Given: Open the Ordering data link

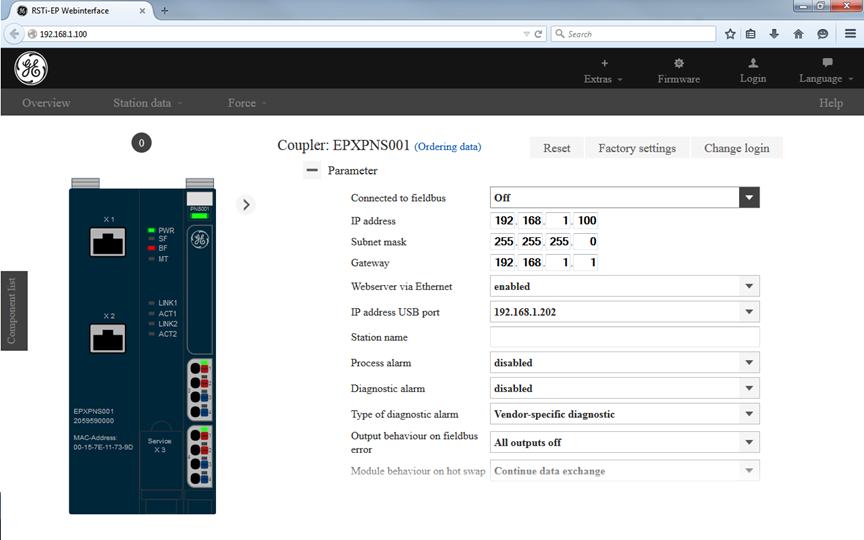Looking at the screenshot, I should pyautogui.click(x=448, y=147).
